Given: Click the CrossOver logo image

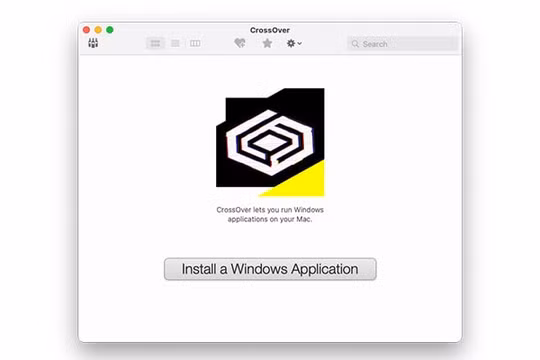Looking at the screenshot, I should [x=270, y=142].
